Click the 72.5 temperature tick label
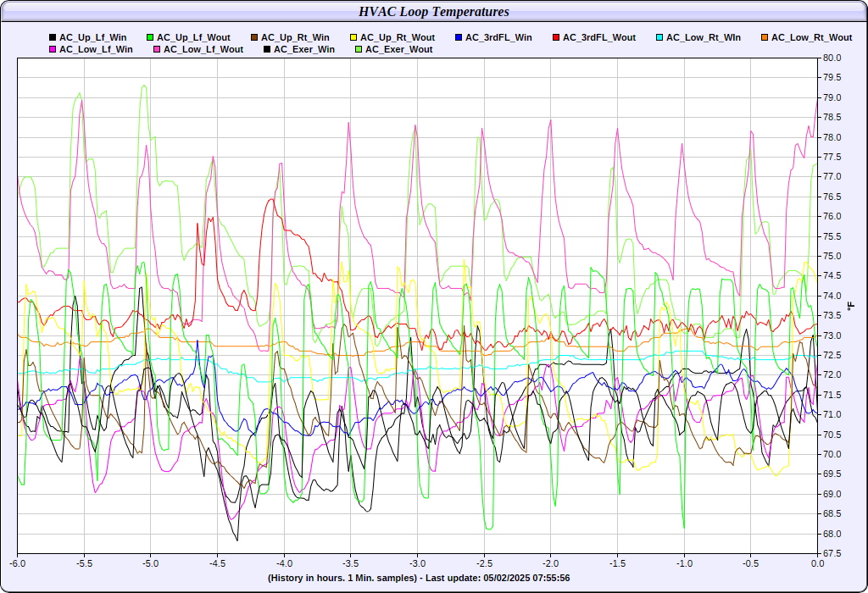Image resolution: width=868 pixels, height=593 pixels. [x=832, y=356]
